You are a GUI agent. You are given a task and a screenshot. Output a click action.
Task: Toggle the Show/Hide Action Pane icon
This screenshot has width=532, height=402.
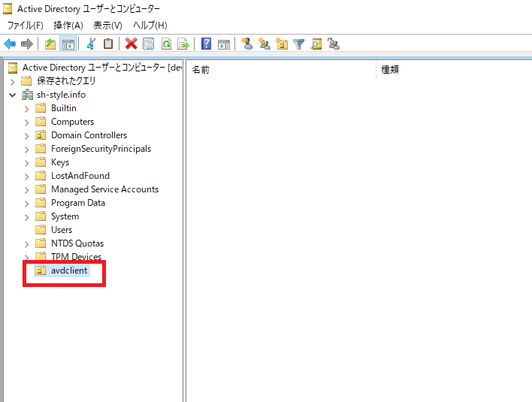[x=224, y=44]
